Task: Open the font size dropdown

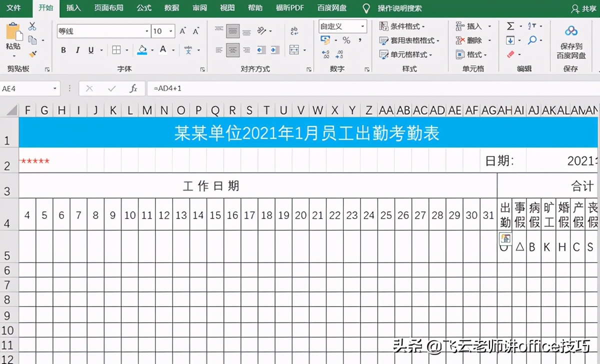Action: tap(170, 30)
